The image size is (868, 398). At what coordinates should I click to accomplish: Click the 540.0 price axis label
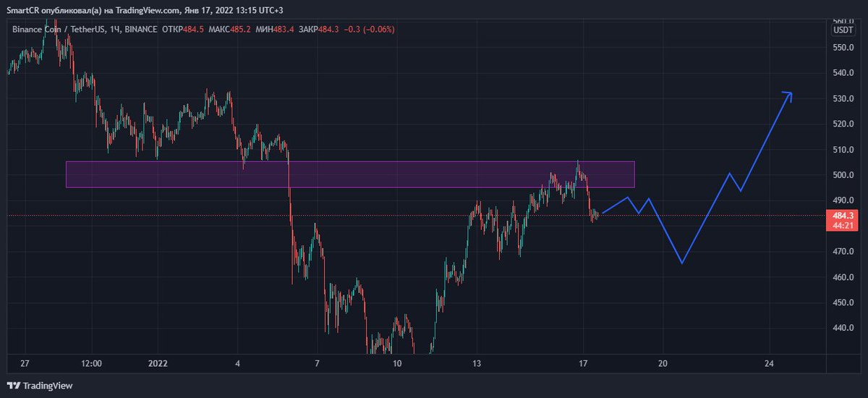pyautogui.click(x=843, y=73)
